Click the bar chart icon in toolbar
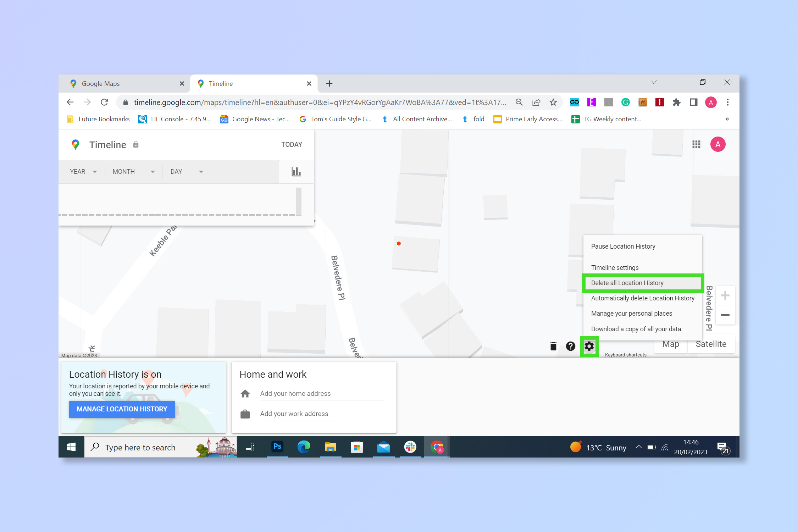The image size is (798, 532). point(296,171)
